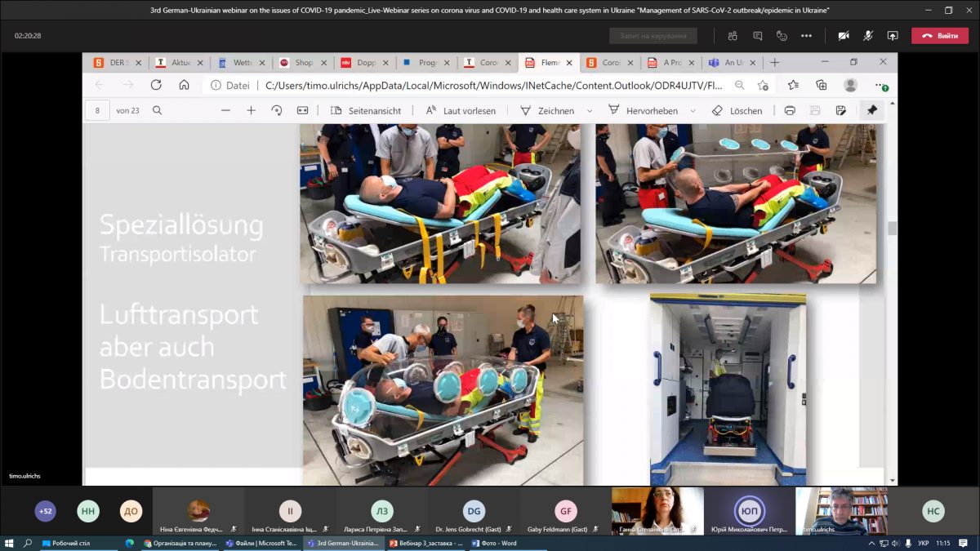Rotate the PDF page
The image size is (980, 551).
(x=276, y=111)
